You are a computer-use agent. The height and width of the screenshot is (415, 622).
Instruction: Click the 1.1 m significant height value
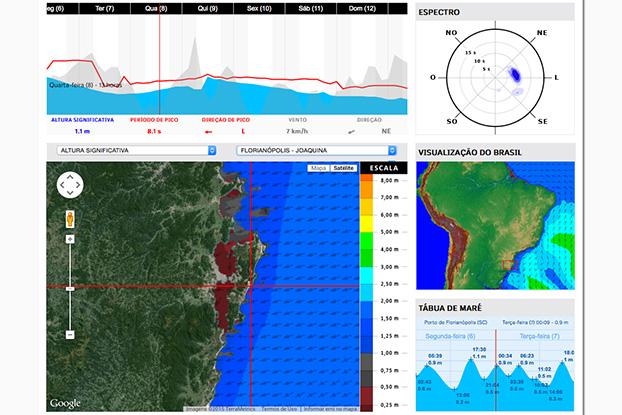(82, 131)
